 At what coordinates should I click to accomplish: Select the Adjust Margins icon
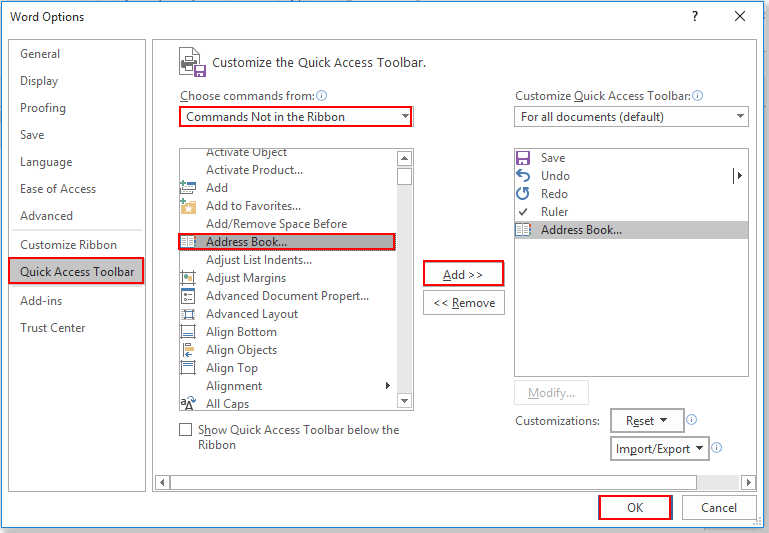(188, 278)
